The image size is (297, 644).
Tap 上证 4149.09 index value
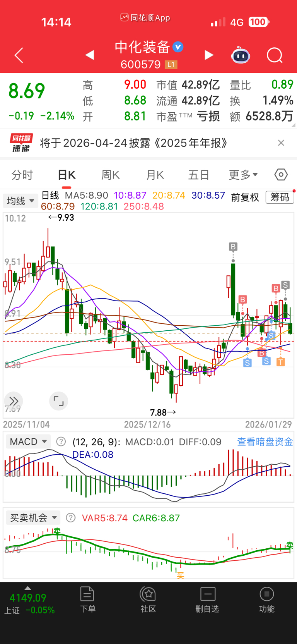point(28,598)
